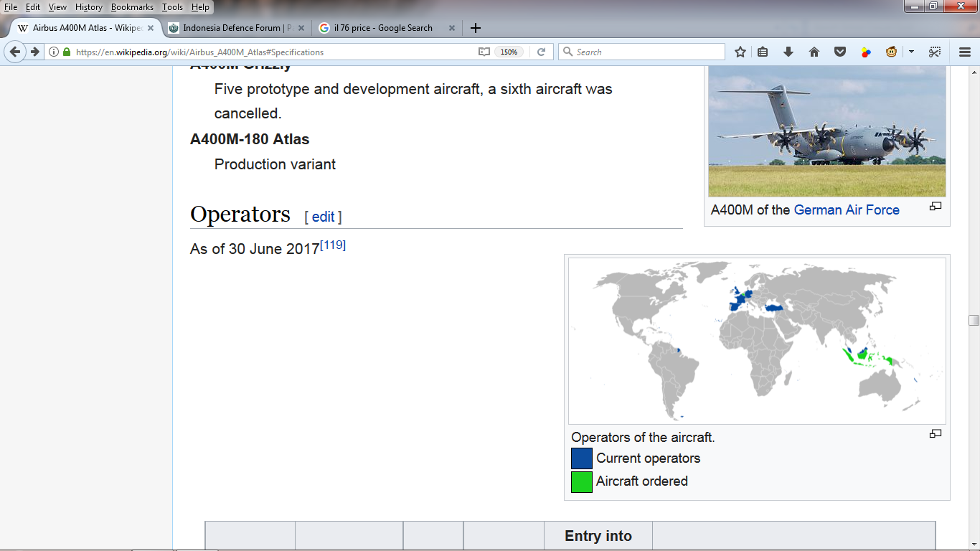Image resolution: width=980 pixels, height=551 pixels.
Task: Open the File menu
Action: pos(11,7)
